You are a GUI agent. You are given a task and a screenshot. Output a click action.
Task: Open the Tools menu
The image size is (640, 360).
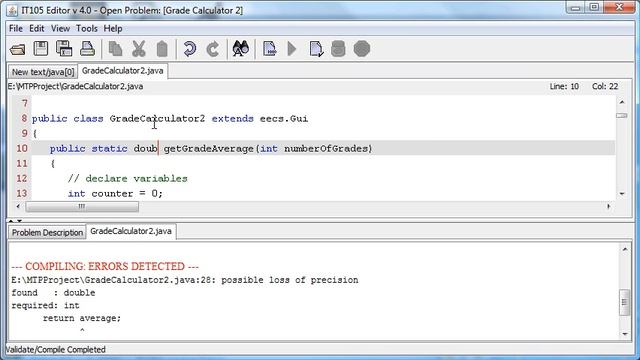(x=87, y=29)
